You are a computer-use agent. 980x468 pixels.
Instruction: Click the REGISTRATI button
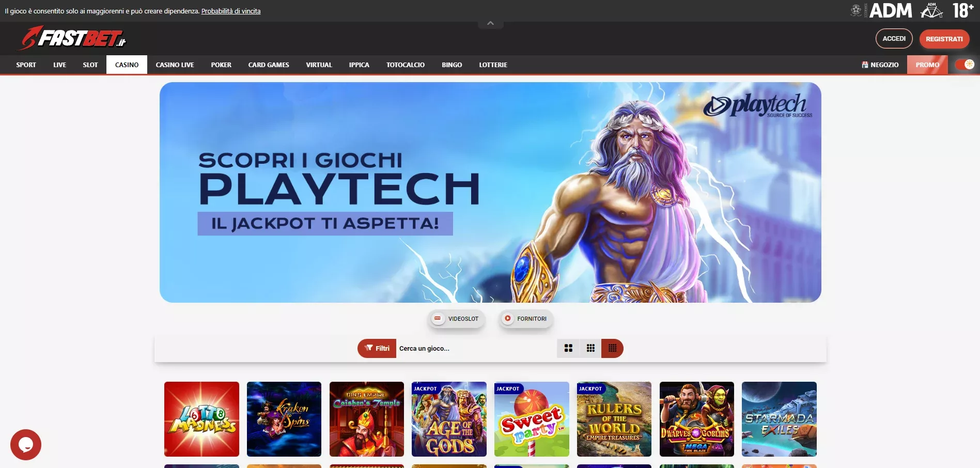click(944, 38)
